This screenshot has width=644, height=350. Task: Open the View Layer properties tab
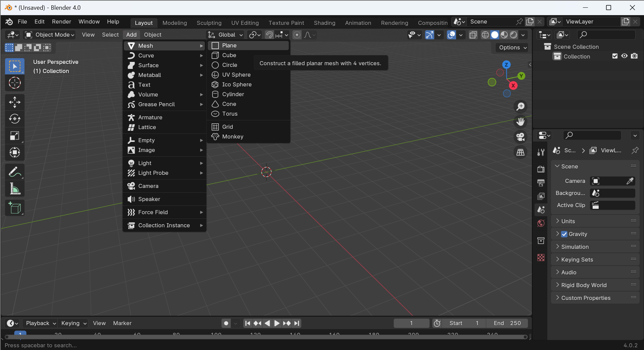coord(541,196)
